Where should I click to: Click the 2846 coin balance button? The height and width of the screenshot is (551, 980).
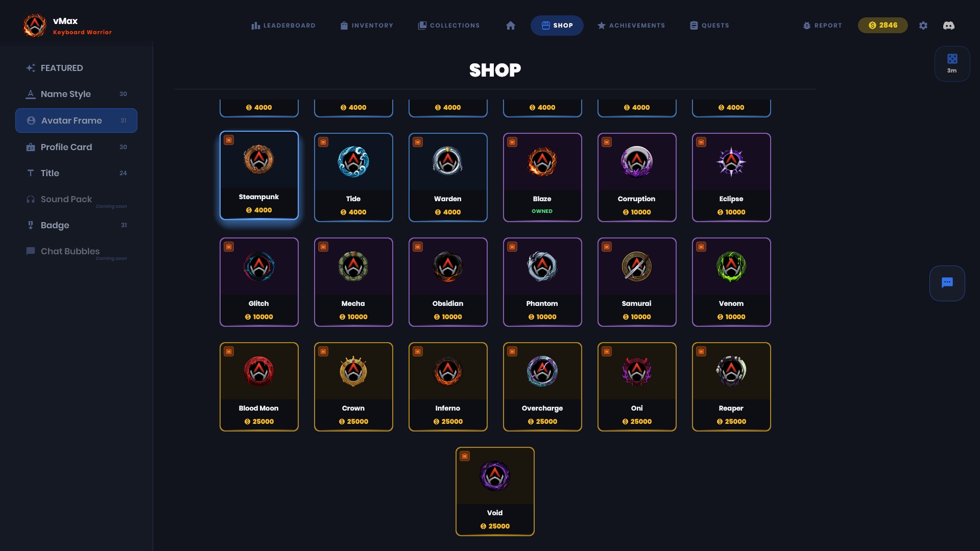point(882,25)
